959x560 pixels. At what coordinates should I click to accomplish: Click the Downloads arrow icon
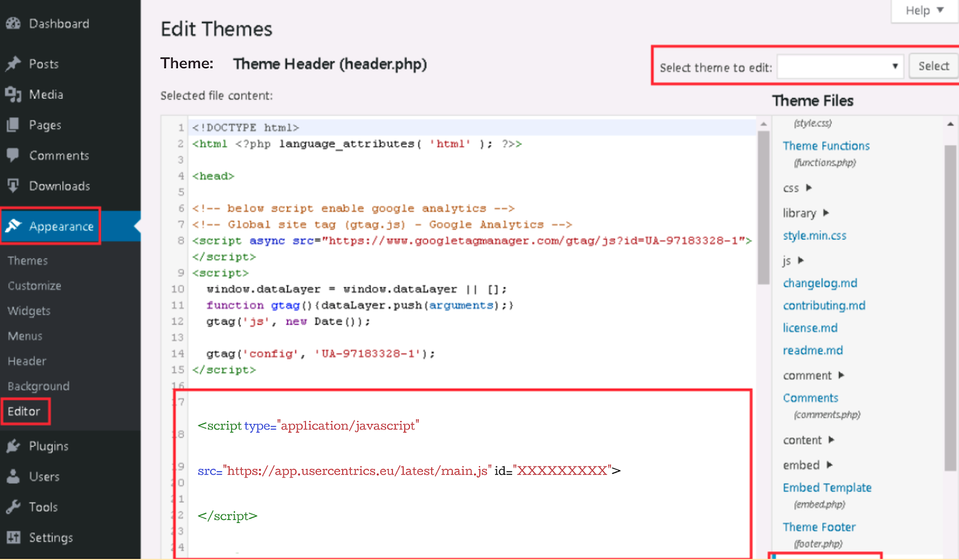tap(13, 186)
